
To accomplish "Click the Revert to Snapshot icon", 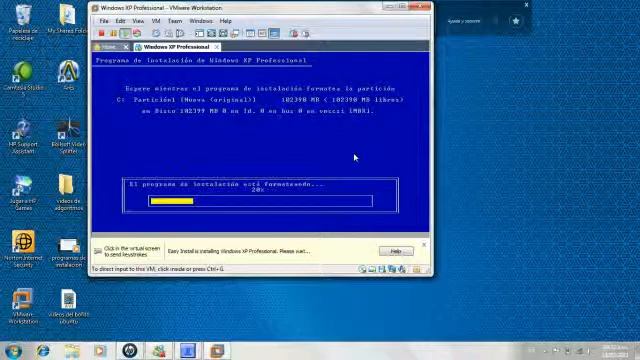I will (168, 33).
